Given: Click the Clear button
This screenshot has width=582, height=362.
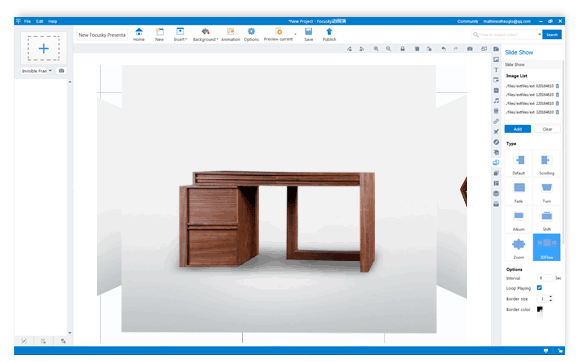Looking at the screenshot, I should pos(547,129).
